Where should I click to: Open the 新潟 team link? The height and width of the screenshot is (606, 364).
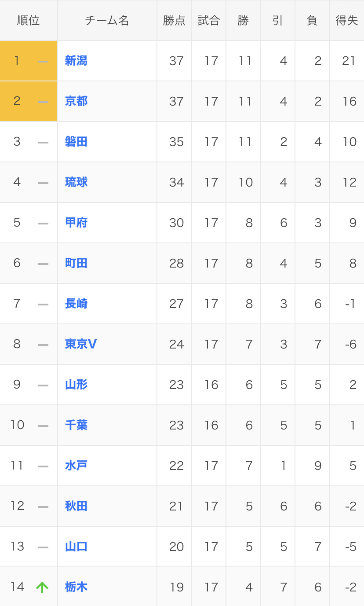[76, 61]
